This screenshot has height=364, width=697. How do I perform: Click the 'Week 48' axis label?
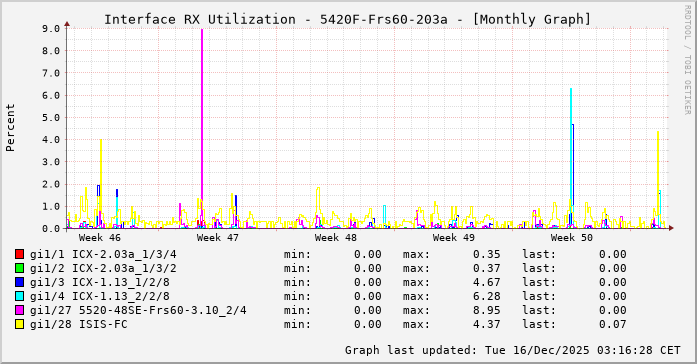[336, 238]
